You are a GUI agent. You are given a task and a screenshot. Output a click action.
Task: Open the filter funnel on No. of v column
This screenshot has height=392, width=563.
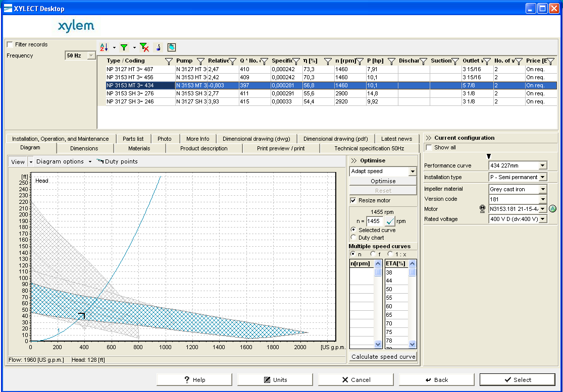(x=519, y=62)
